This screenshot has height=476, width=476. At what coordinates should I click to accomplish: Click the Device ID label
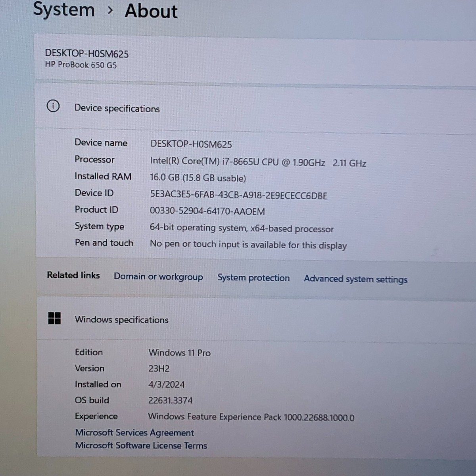[x=94, y=193]
